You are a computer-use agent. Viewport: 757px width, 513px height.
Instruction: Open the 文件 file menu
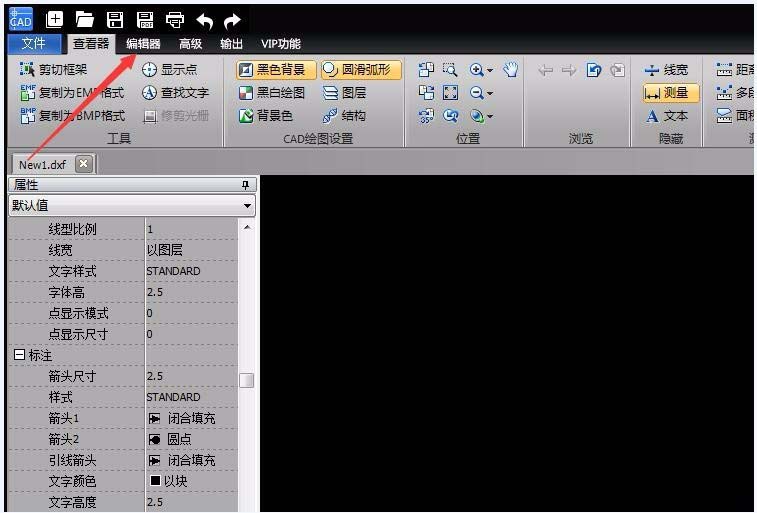click(34, 44)
